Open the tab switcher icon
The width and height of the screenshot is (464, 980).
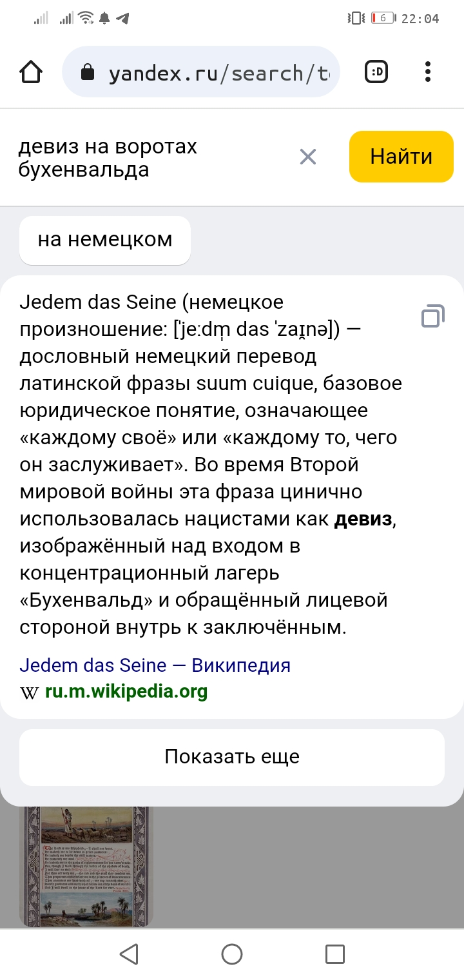click(376, 72)
